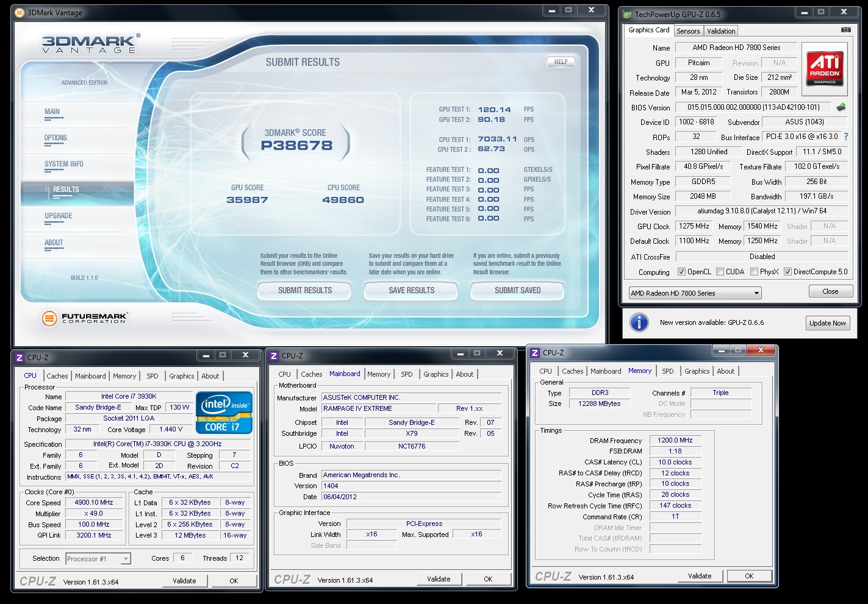Click the CPU name Intel Core i7 3930K
The image size is (868, 604).
[x=129, y=397]
